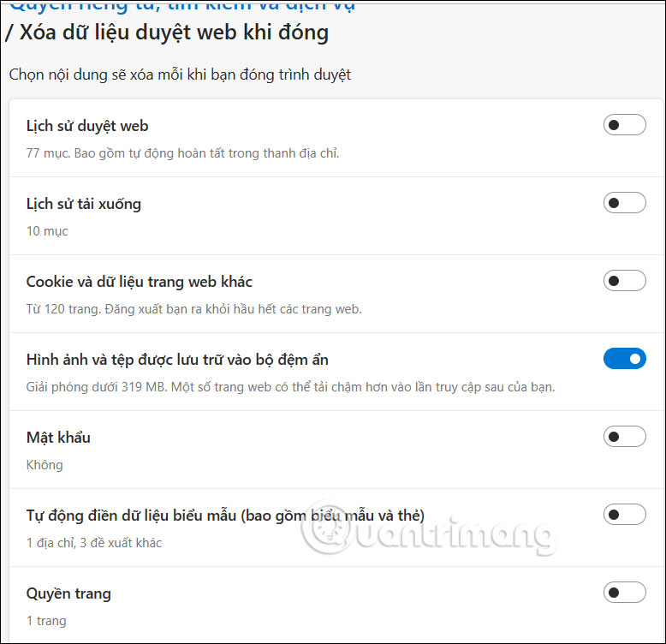Enable the Lịch sử duyệt web toggle

pyautogui.click(x=624, y=125)
